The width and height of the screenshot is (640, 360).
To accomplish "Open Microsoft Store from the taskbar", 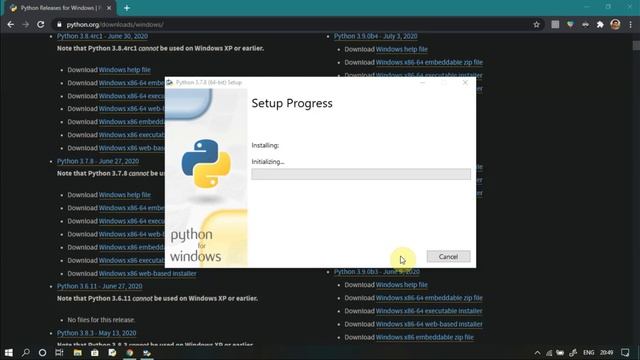I will 95,352.
